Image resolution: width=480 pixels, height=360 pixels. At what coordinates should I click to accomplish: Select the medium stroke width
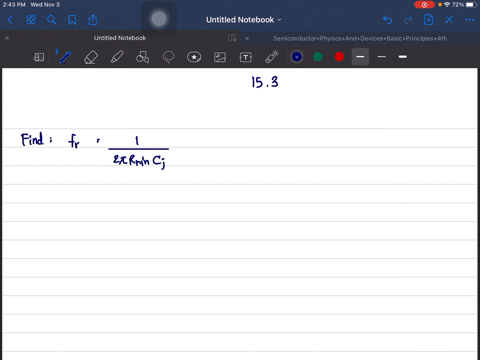tap(360, 57)
